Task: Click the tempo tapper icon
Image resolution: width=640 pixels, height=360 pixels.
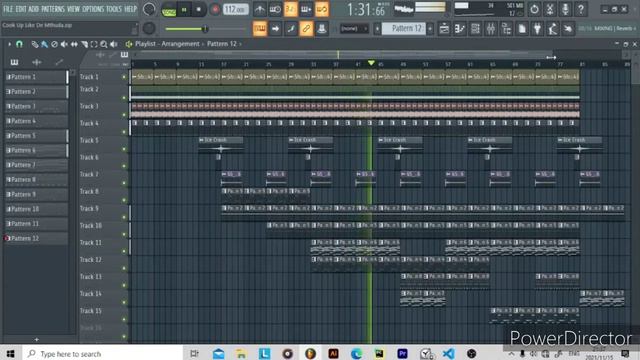Action: tap(553, 29)
